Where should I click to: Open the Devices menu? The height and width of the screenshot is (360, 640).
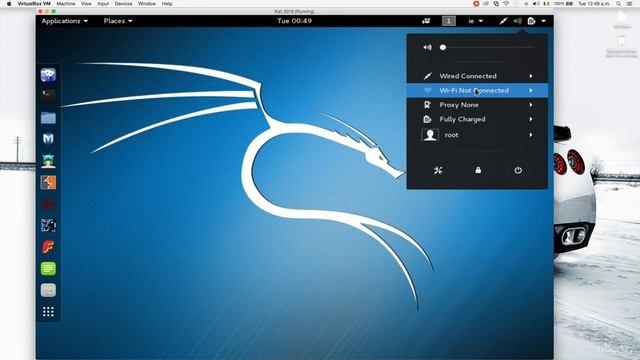coord(123,4)
